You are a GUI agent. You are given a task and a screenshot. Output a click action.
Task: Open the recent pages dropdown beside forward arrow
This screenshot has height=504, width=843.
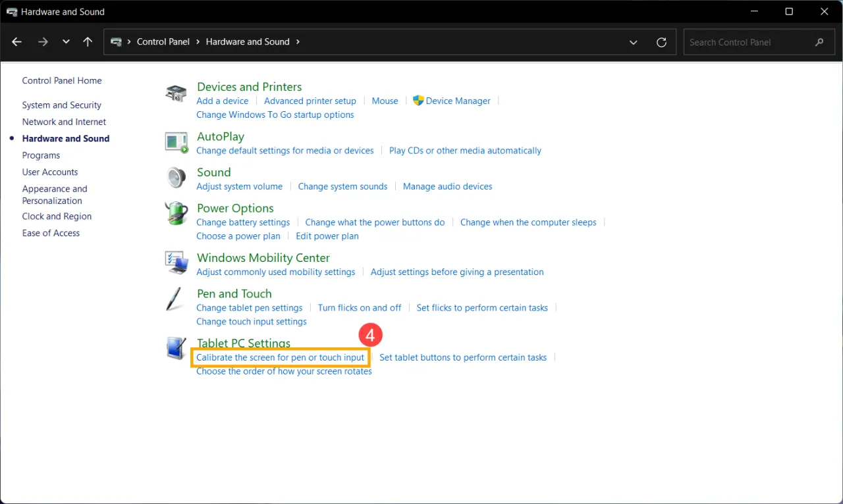[65, 41]
